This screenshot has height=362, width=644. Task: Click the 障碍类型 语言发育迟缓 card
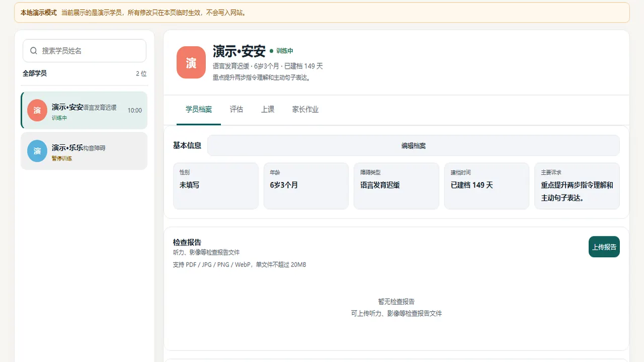click(x=396, y=186)
